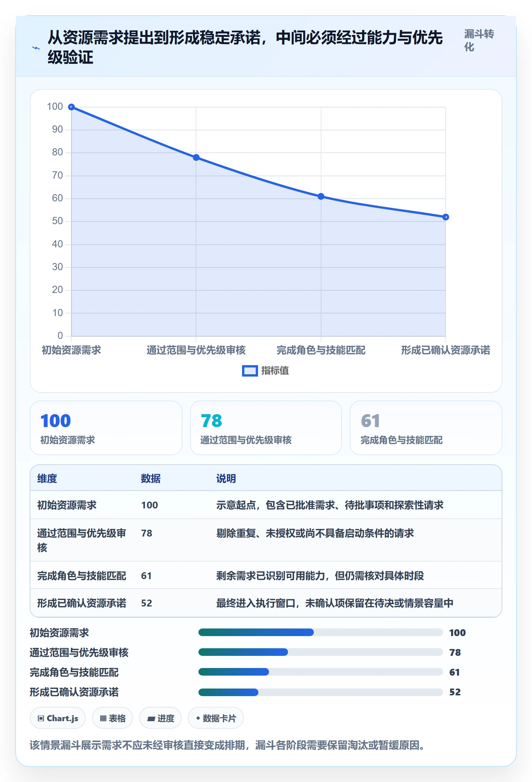Click the 100 初始资源需求 stat card

(x=106, y=428)
